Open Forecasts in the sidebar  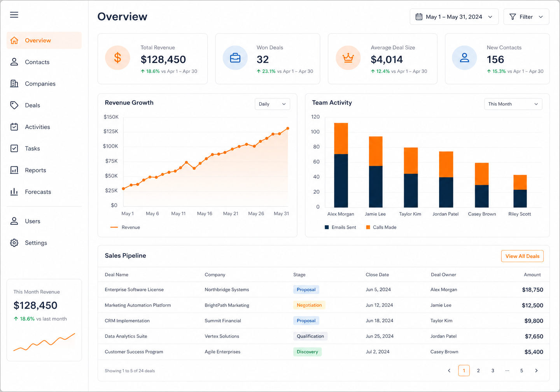(44, 192)
